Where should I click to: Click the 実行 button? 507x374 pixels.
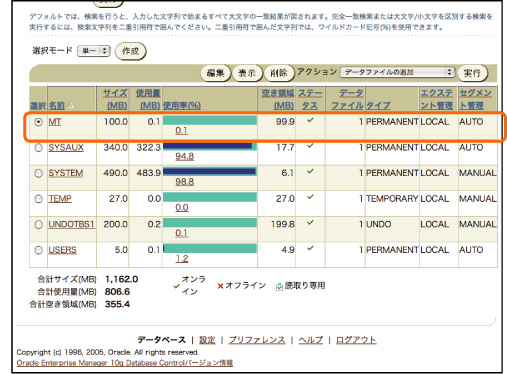(x=472, y=73)
